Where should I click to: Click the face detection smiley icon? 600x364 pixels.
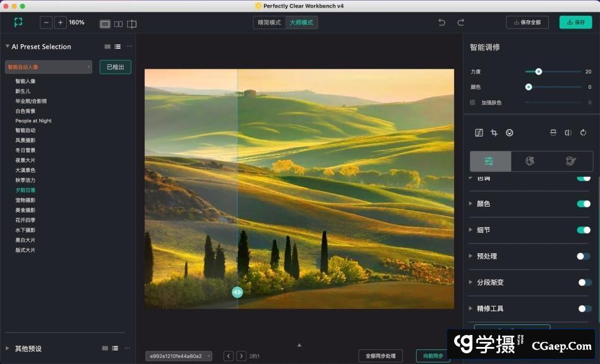[510, 132]
